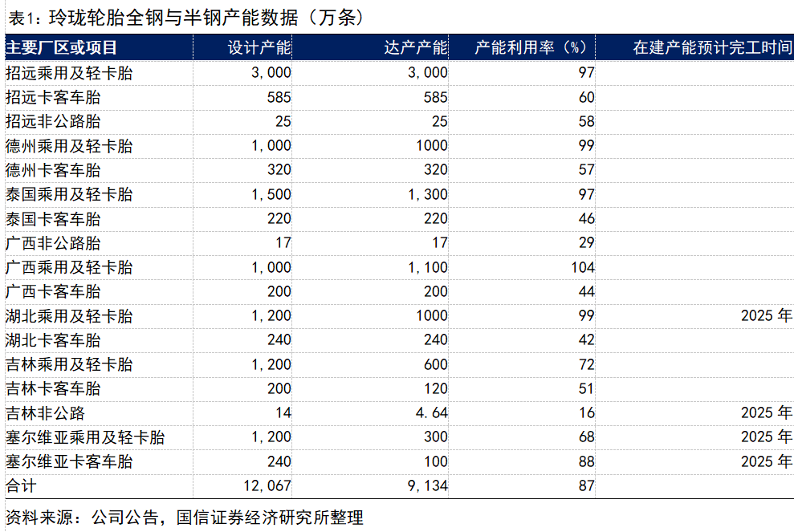Select completion time '2025 年' in 吉林非公路 row
This screenshot has height=532, width=794.
pyautogui.click(x=767, y=413)
